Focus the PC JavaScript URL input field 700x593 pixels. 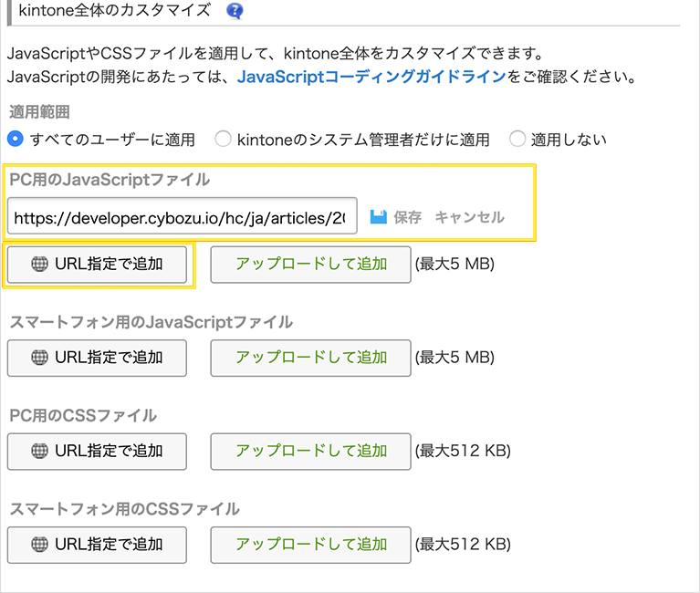point(182,217)
